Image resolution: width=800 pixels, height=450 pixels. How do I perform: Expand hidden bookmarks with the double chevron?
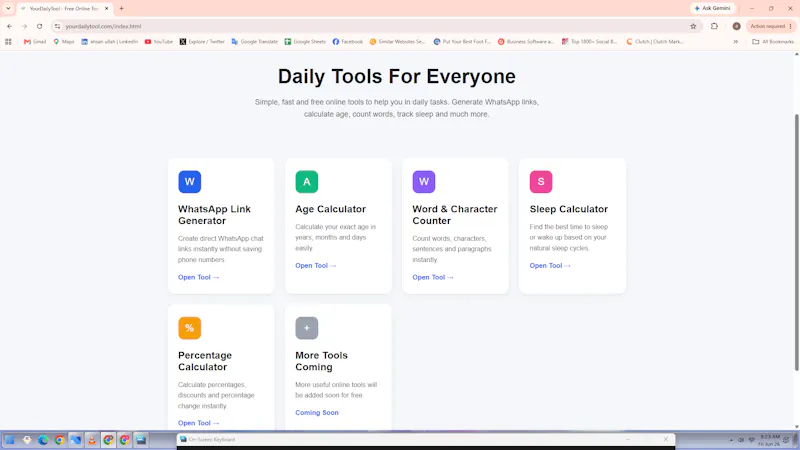(x=736, y=42)
